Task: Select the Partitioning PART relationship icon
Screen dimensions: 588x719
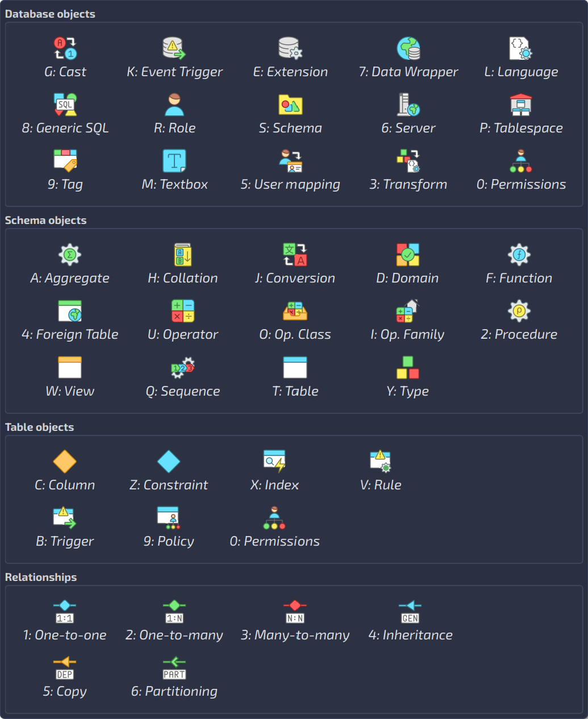Action: click(x=174, y=668)
